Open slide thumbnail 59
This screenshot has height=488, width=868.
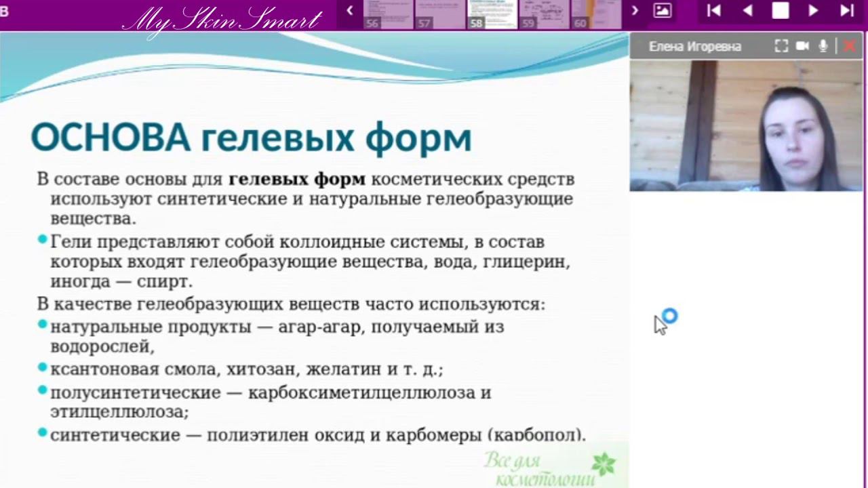coord(544,14)
